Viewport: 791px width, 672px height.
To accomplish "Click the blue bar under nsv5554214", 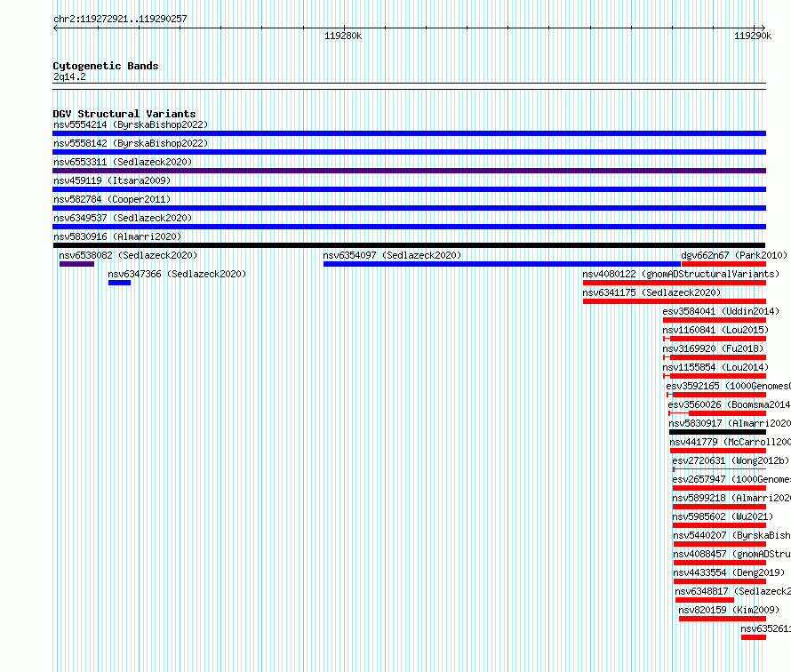I will tap(409, 133).
